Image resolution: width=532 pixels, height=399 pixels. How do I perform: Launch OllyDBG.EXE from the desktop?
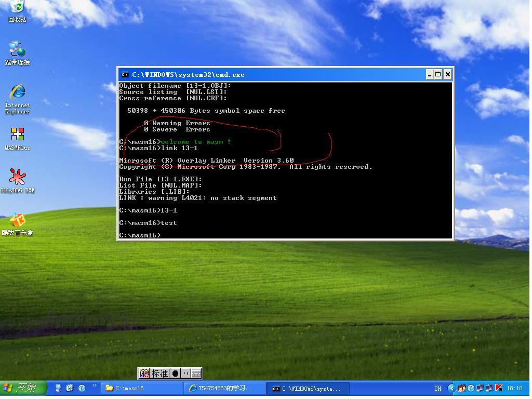tap(17, 181)
